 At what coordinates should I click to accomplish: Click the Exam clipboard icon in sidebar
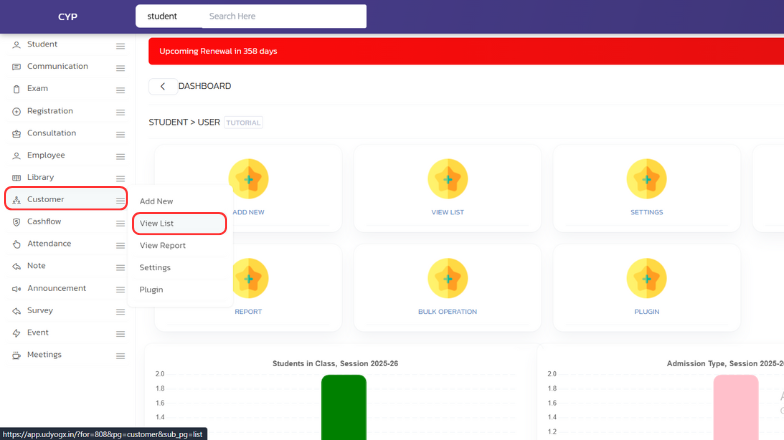16,89
